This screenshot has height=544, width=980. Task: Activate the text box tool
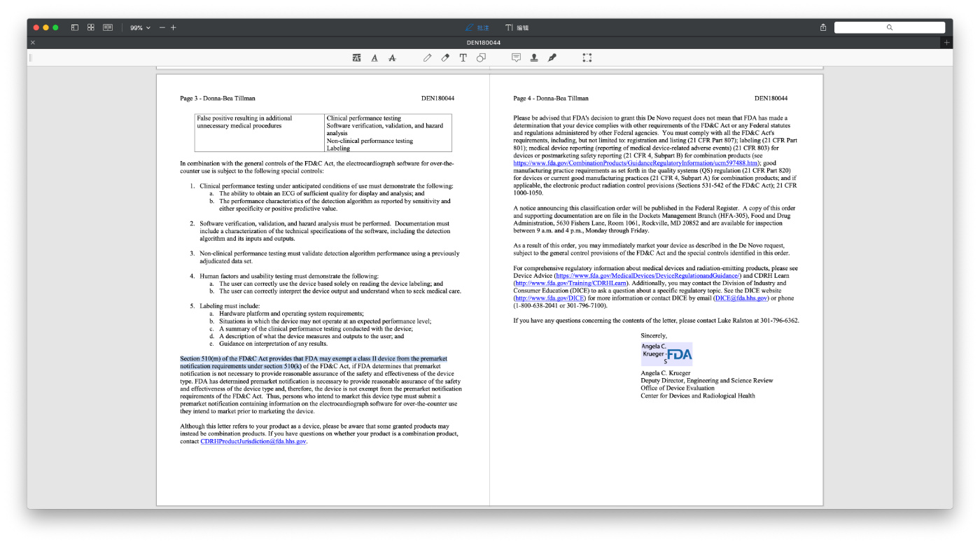coord(463,58)
